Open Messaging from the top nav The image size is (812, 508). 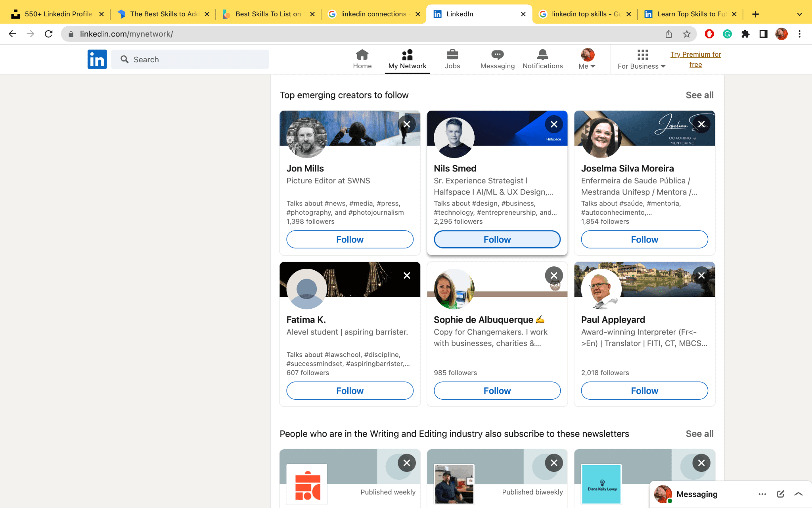click(497, 59)
